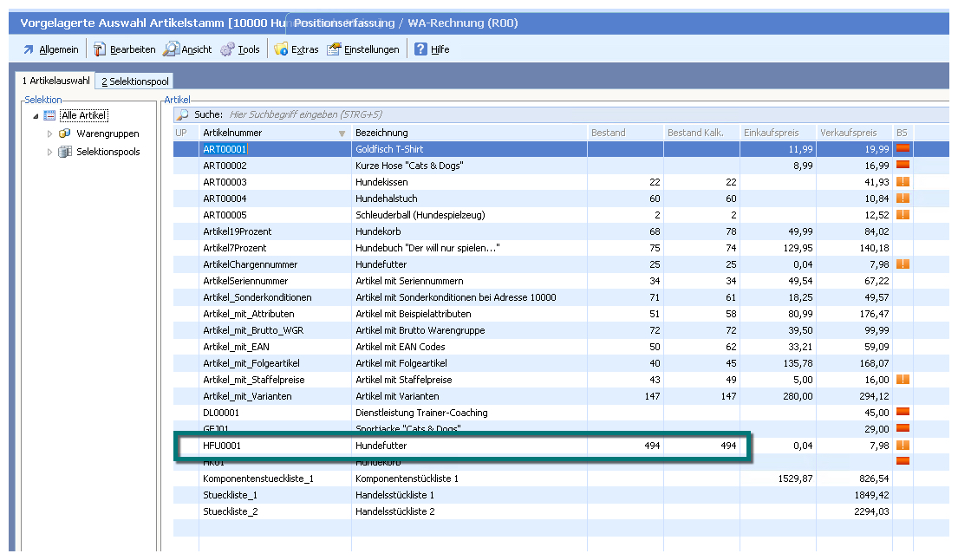Open the Extras folder icon menu
Image resolution: width=958 pixels, height=560 pixels.
[x=281, y=49]
